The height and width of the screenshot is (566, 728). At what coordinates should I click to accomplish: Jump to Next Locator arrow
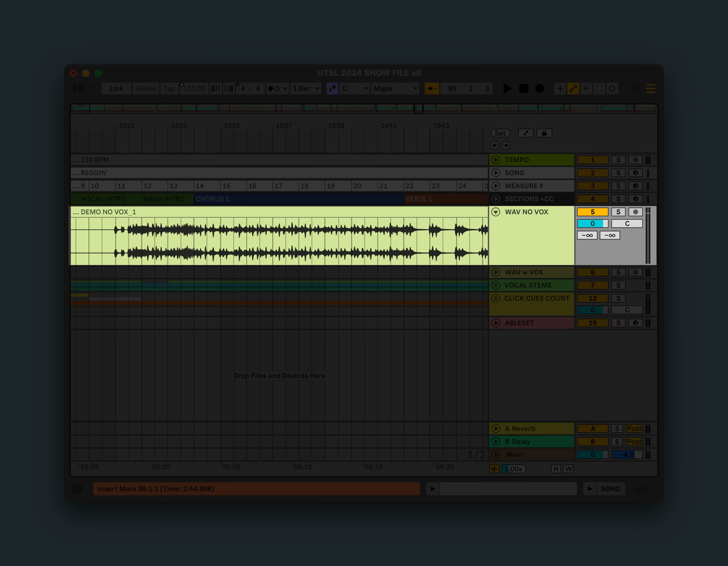506,145
